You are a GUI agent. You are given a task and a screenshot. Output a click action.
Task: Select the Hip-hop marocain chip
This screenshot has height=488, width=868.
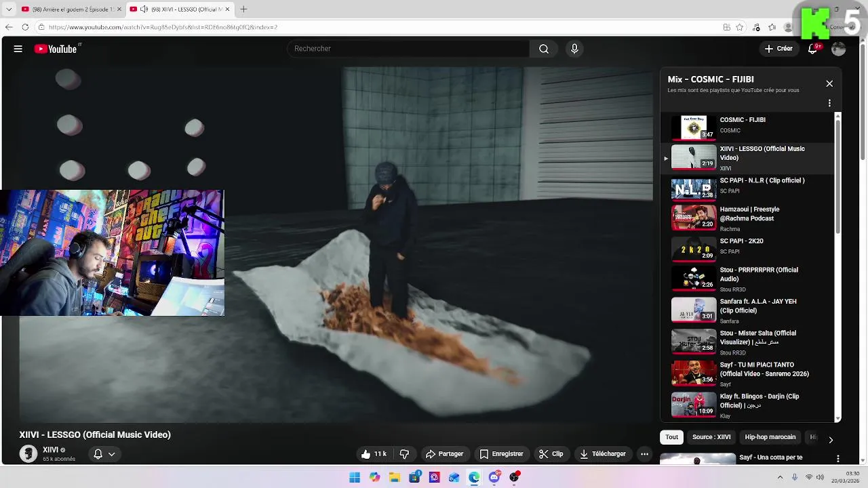pyautogui.click(x=770, y=437)
